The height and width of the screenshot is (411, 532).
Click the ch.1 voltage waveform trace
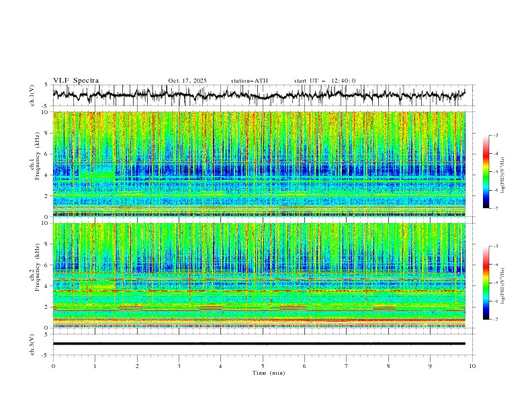[259, 95]
